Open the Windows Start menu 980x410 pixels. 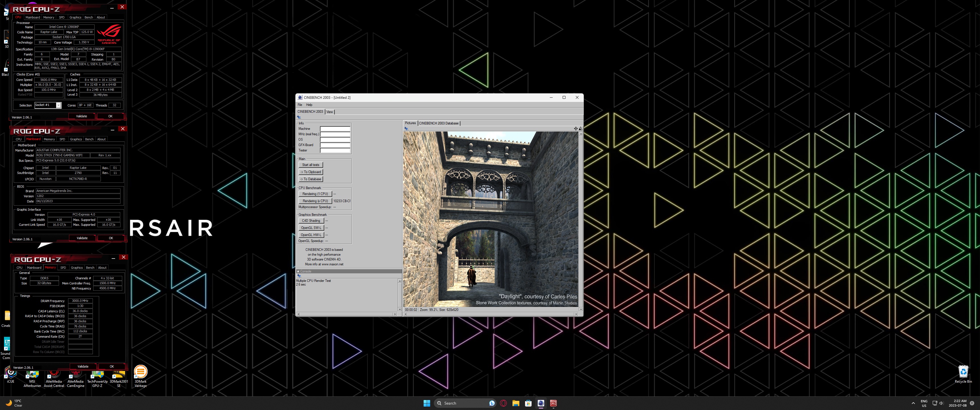426,403
